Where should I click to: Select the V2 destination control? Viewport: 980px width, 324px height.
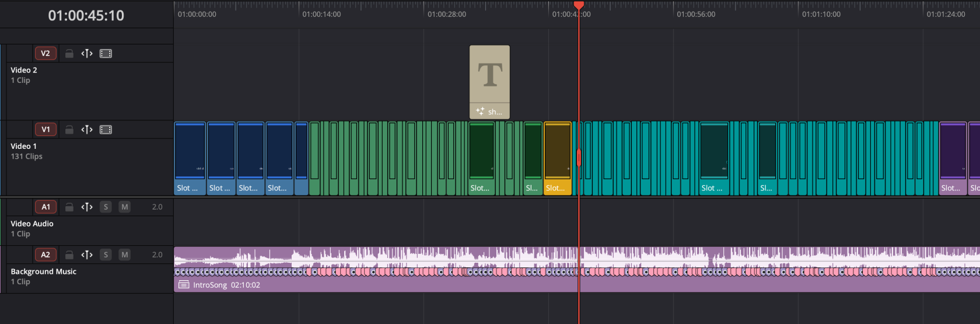tap(45, 53)
